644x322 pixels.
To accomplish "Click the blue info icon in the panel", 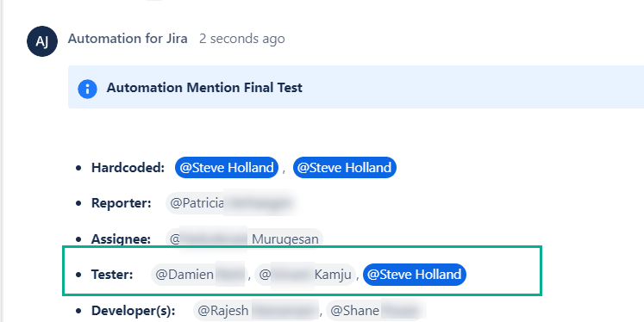I will coord(87,89).
